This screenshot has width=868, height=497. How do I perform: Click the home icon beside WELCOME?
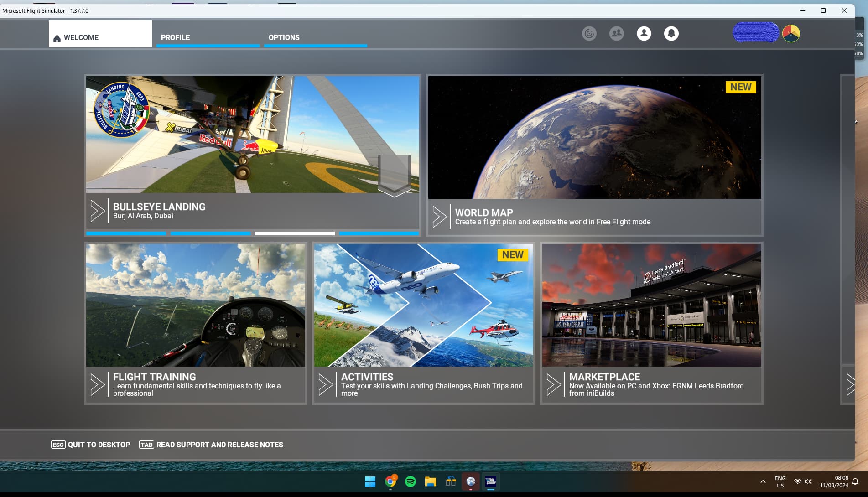click(x=57, y=38)
